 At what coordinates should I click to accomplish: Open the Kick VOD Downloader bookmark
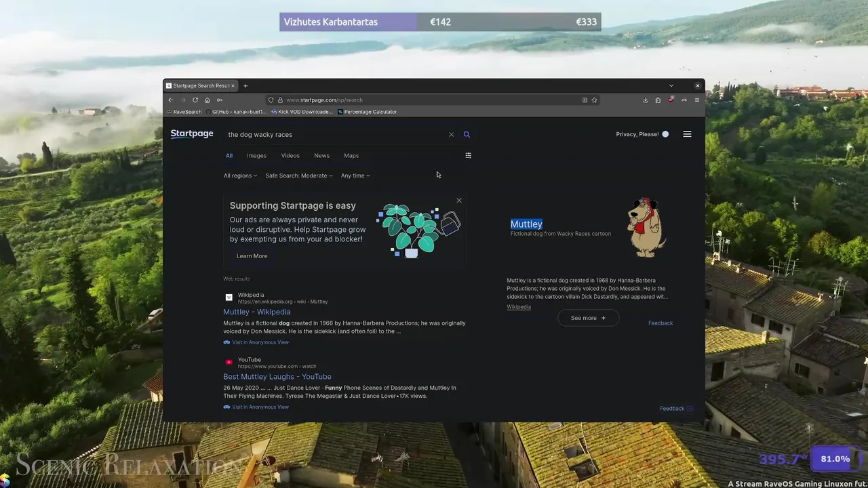(302, 112)
